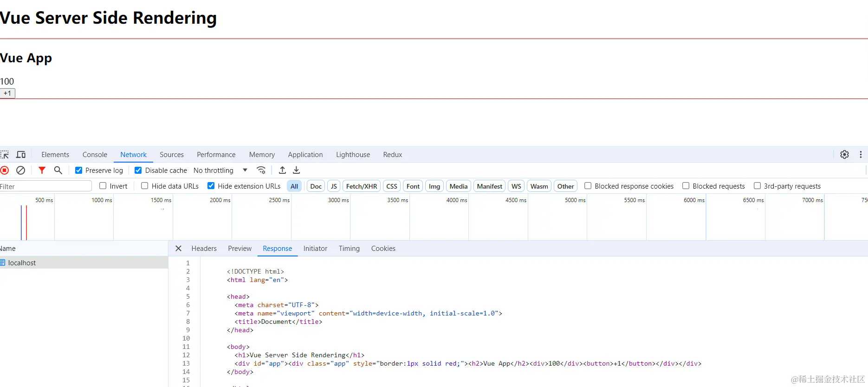Toggle the device toolbar icon

tap(21, 155)
